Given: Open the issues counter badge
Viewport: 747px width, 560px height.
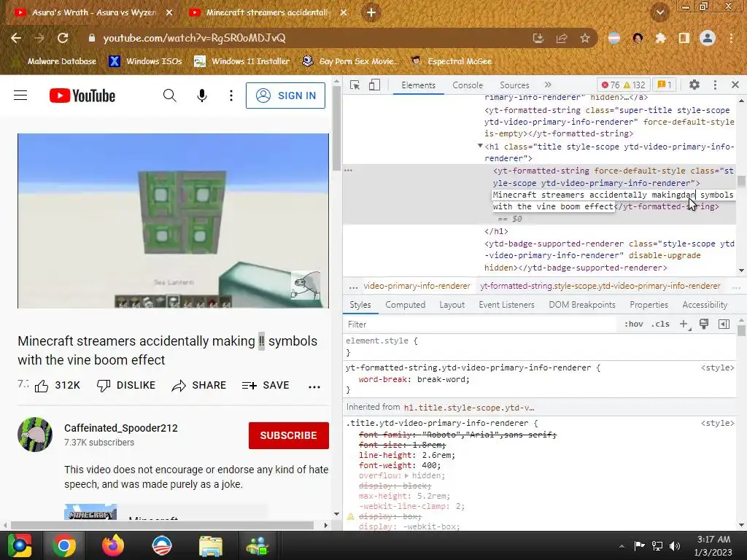Looking at the screenshot, I should pos(664,85).
